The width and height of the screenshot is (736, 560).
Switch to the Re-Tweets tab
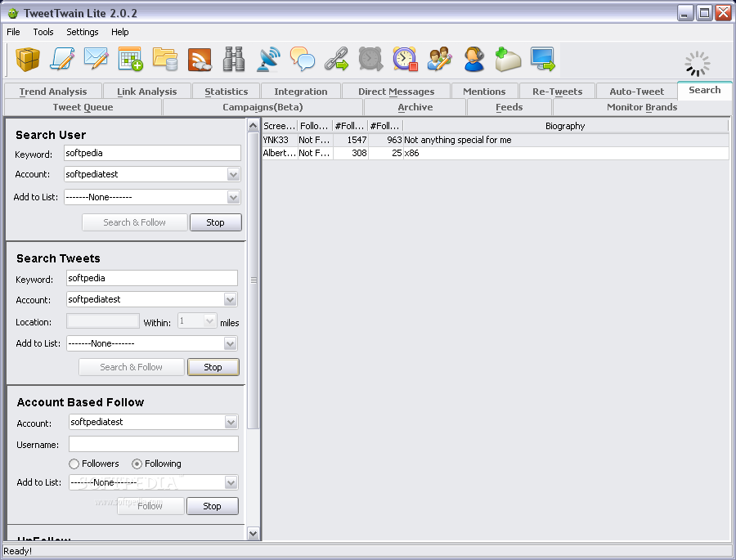557,91
